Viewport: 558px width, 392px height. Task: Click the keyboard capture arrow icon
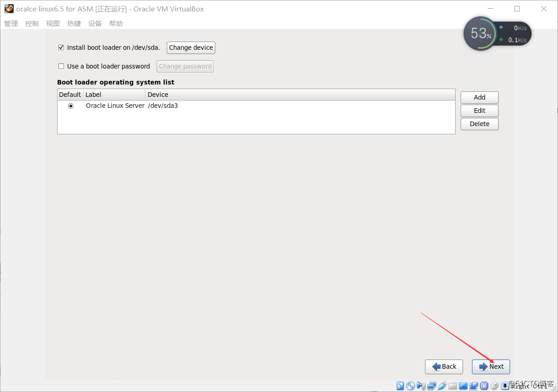[505, 386]
